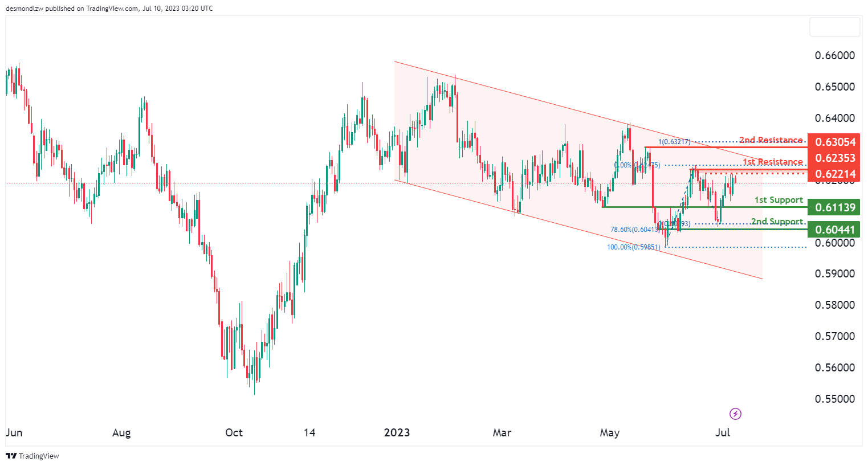
Task: Click the purple lightning bolt icon
Action: pos(735,414)
